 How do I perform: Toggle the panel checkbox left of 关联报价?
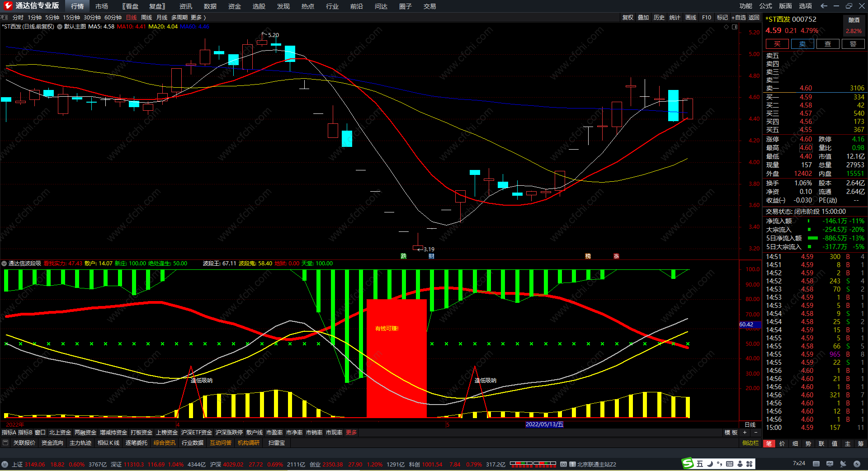tap(5, 443)
